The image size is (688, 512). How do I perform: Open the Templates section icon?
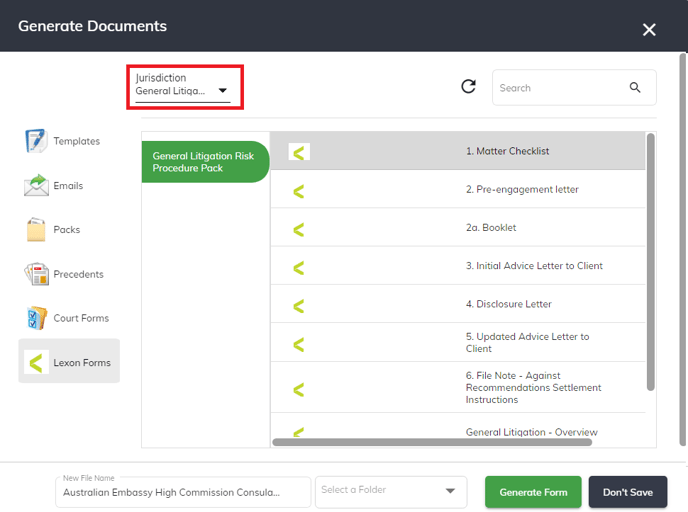(x=36, y=141)
